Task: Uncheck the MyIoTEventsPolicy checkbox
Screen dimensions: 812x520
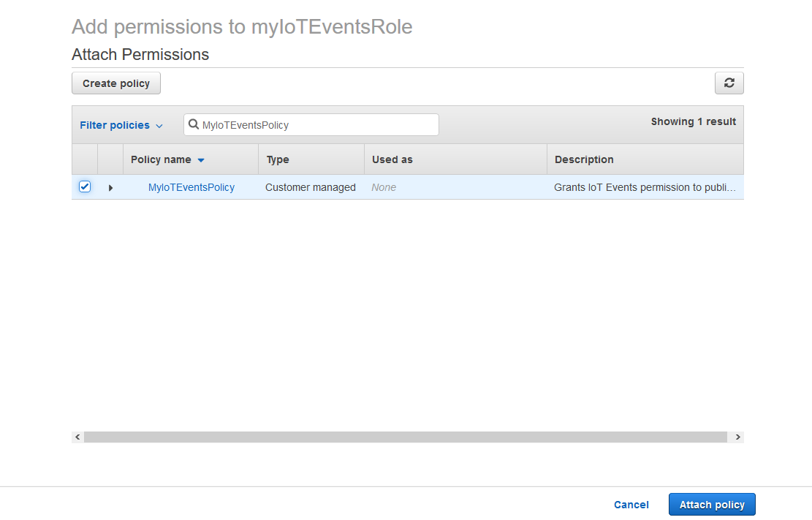Action: pyautogui.click(x=85, y=187)
